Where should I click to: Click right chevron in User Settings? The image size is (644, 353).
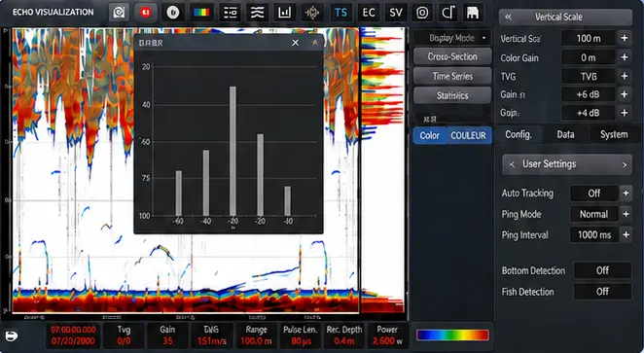click(625, 164)
